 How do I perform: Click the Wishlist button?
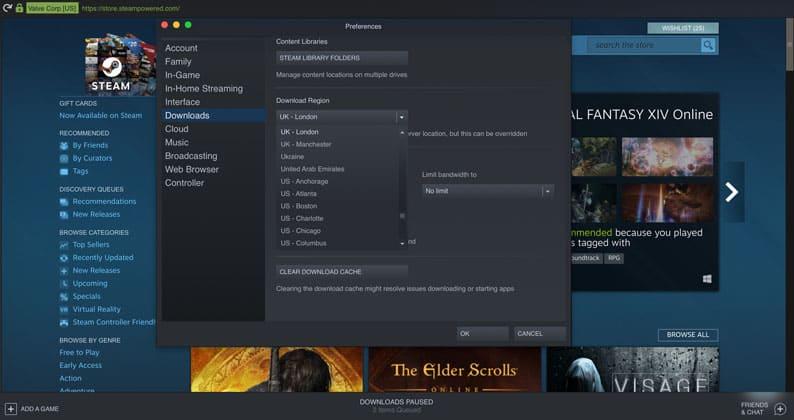coord(683,28)
